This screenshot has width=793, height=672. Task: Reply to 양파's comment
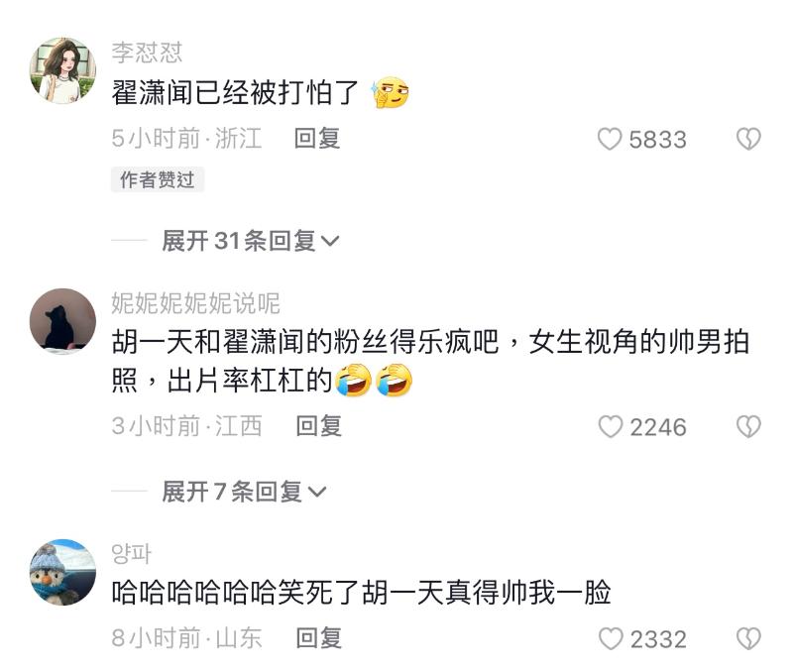click(x=318, y=637)
